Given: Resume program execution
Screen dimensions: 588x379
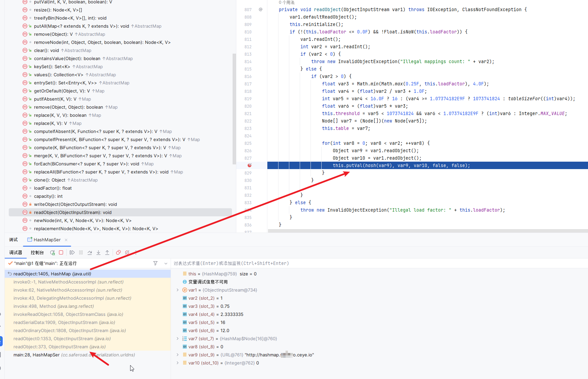Looking at the screenshot, I should click(x=72, y=252).
